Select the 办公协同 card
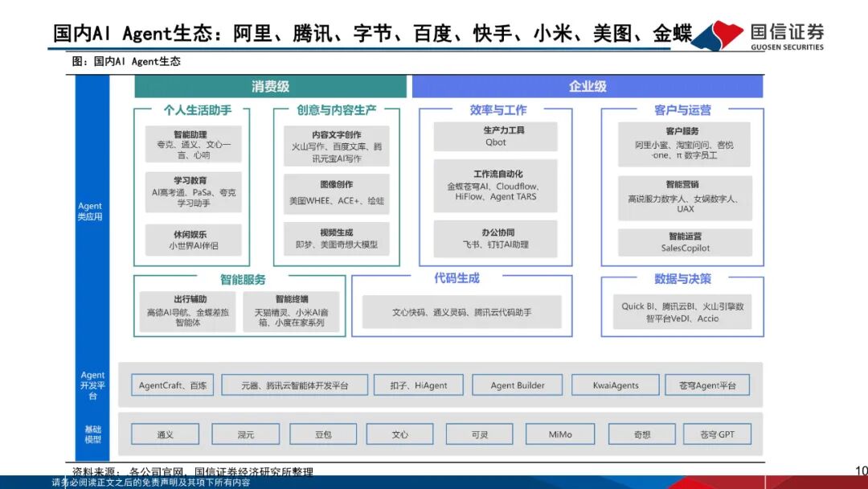Screen dimensions: 868x489 [496, 239]
